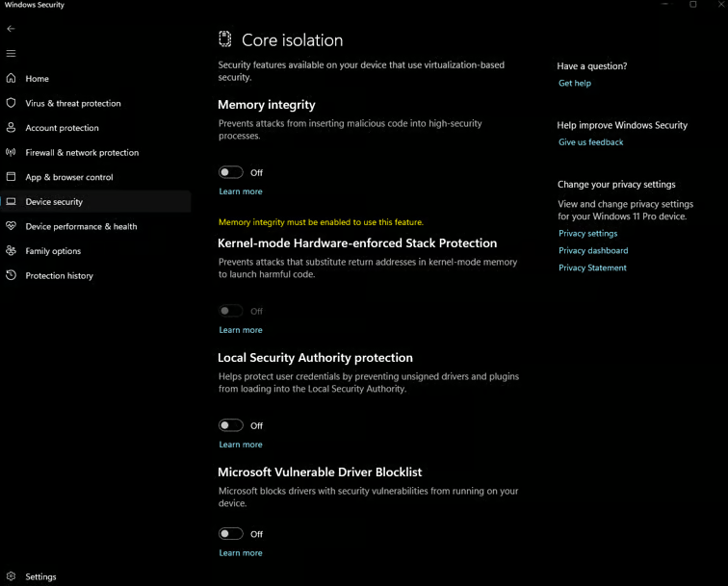Open Virus & threat protection section

[x=95, y=103]
